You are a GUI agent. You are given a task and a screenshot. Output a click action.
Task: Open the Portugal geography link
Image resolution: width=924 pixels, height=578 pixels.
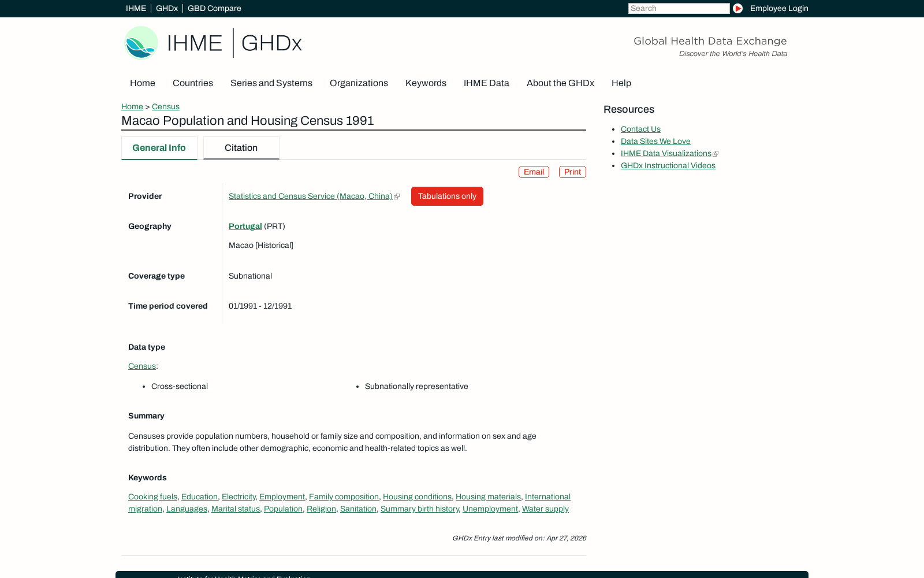[245, 227]
